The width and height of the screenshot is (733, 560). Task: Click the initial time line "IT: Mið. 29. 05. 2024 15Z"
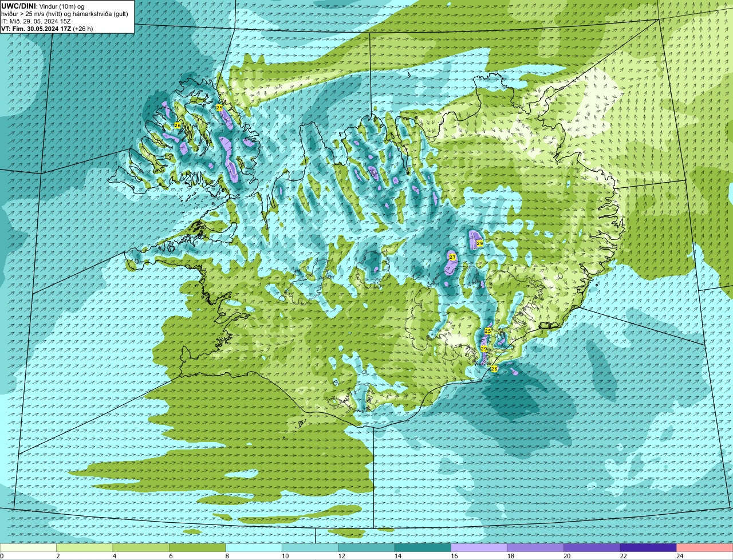point(36,21)
